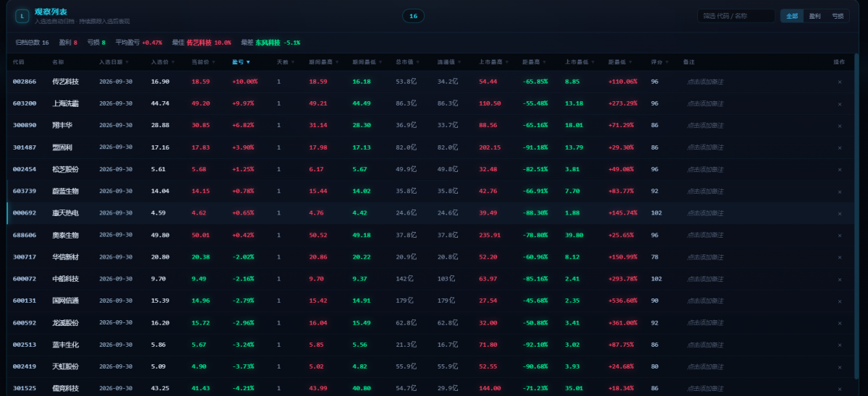Remove 惠天热电 row with its × icon
868x396 pixels.
[x=839, y=213]
